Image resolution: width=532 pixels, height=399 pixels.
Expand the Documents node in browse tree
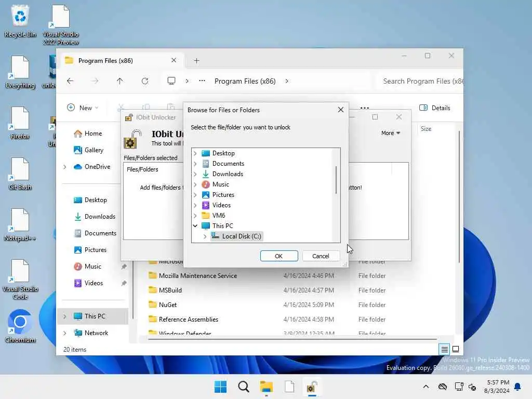tap(195, 164)
